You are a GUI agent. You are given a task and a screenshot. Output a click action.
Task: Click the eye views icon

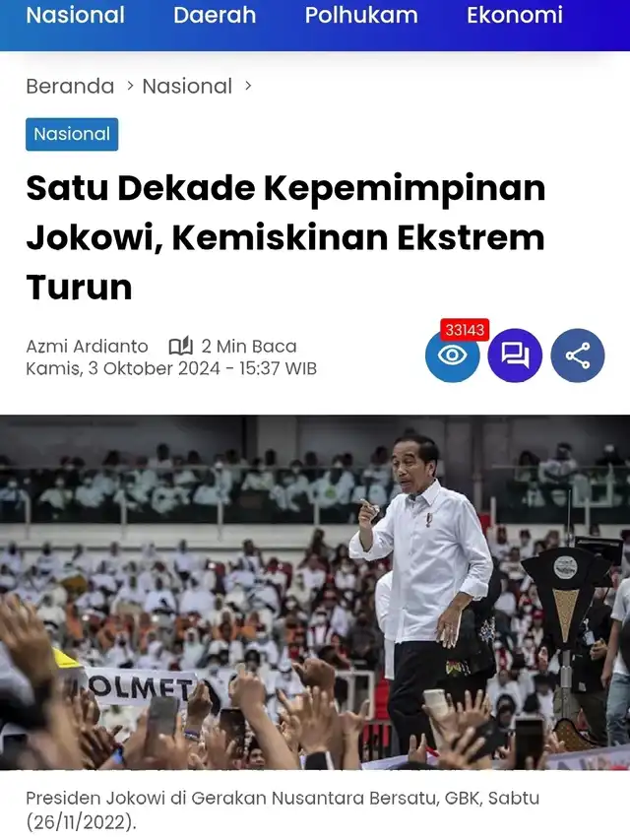(452, 355)
